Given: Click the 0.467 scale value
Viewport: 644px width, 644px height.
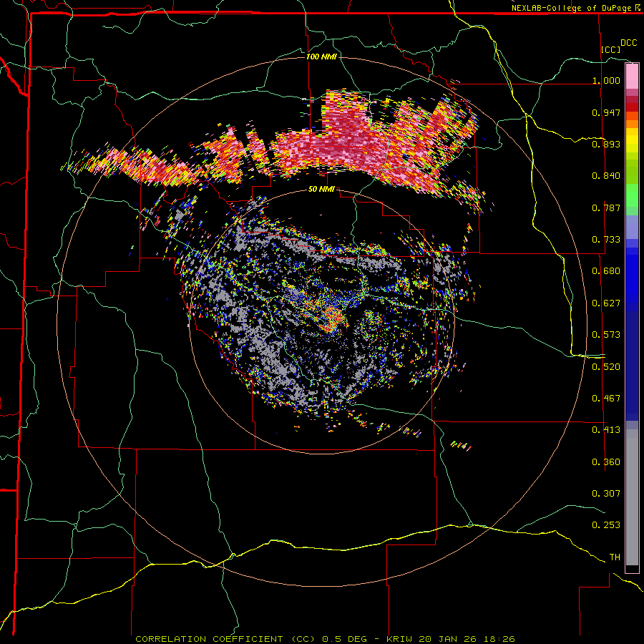Looking at the screenshot, I should [606, 399].
